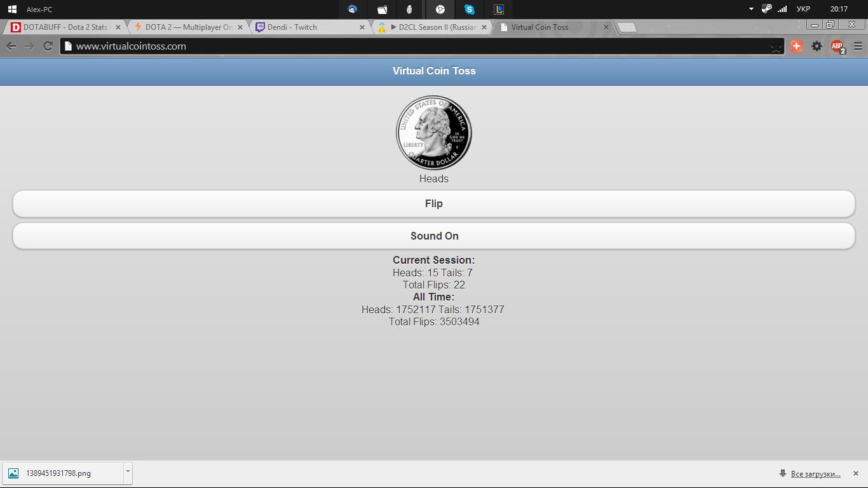
Task: Open Thunderbird from the top taskbar
Action: pyautogui.click(x=352, y=10)
